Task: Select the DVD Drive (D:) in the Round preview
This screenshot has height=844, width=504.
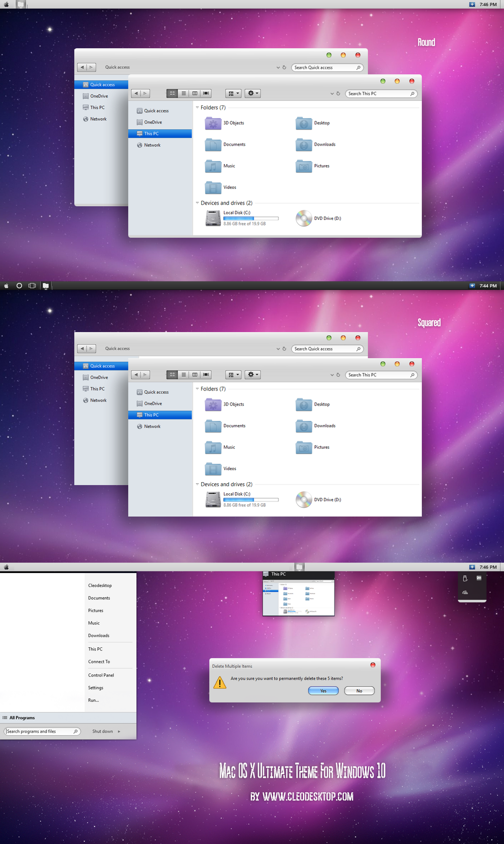Action: coord(318,218)
